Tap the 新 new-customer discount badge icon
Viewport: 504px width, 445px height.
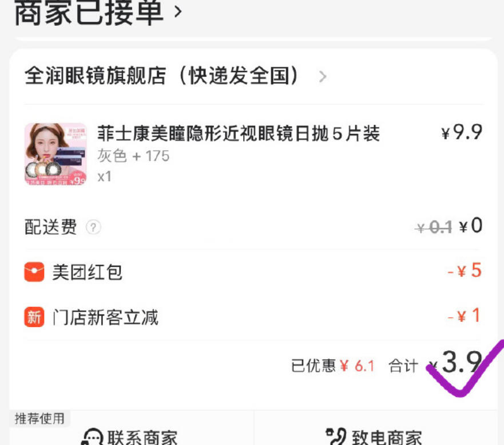34,317
